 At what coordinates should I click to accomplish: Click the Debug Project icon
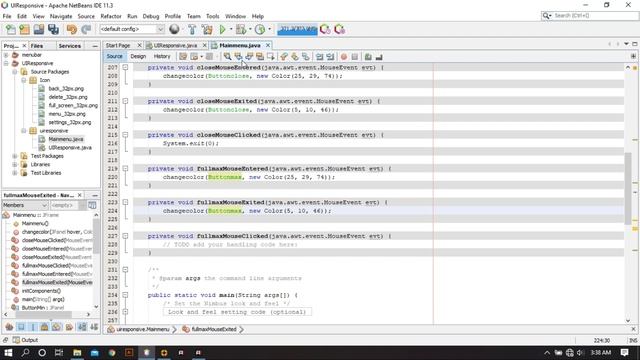[241, 29]
